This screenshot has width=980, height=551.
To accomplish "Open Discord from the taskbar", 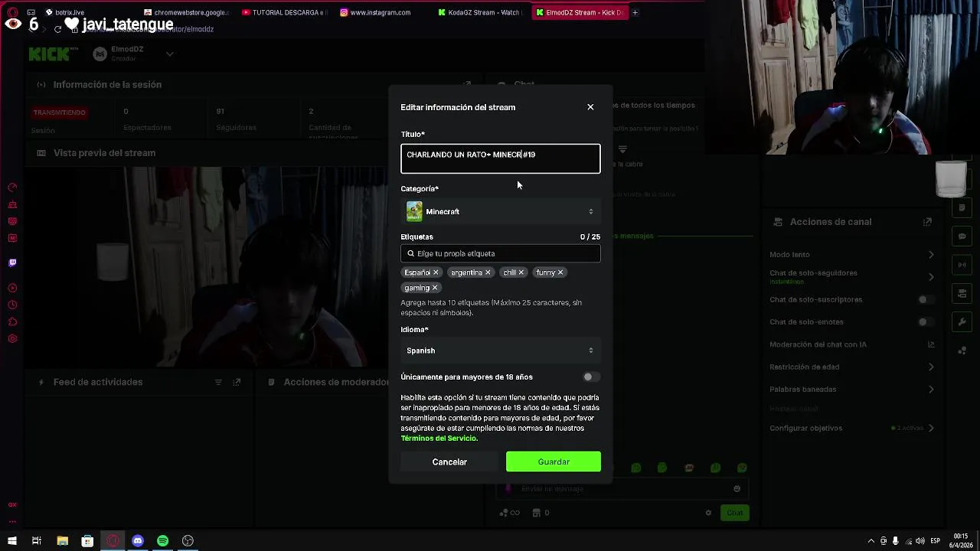I will (x=138, y=541).
